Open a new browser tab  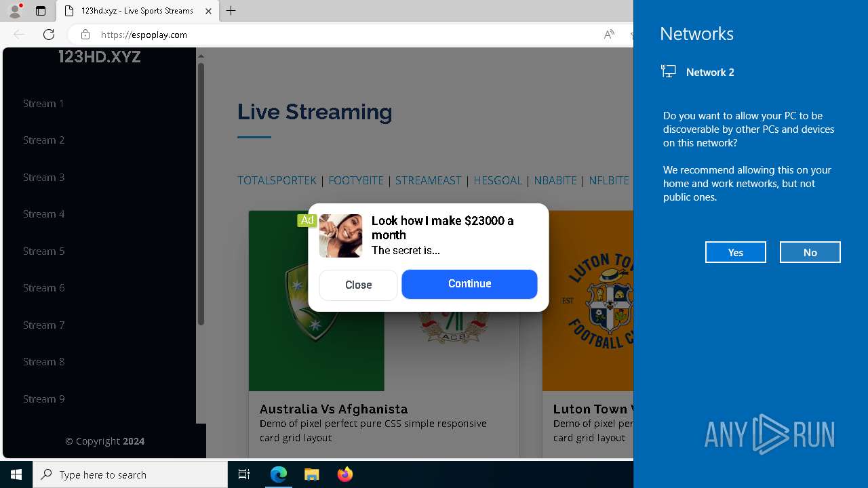[x=231, y=11]
